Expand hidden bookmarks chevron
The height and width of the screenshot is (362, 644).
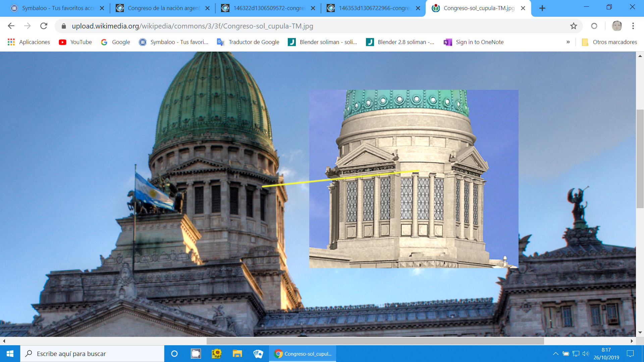pyautogui.click(x=568, y=42)
